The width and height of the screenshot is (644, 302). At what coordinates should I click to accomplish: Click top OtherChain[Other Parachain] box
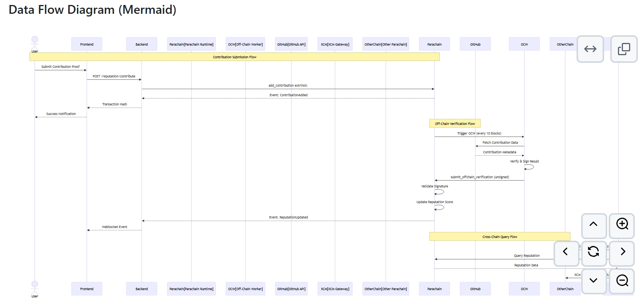coord(386,44)
